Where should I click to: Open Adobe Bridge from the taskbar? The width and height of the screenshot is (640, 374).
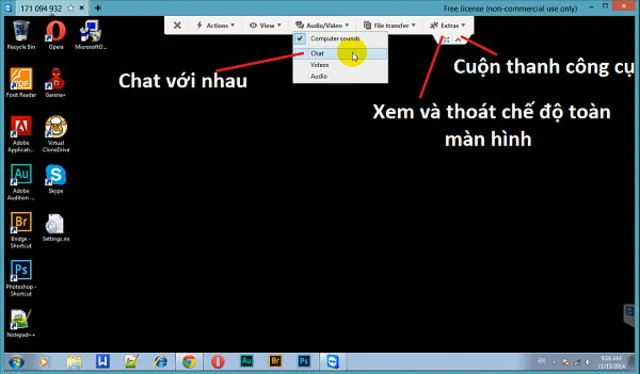276,361
